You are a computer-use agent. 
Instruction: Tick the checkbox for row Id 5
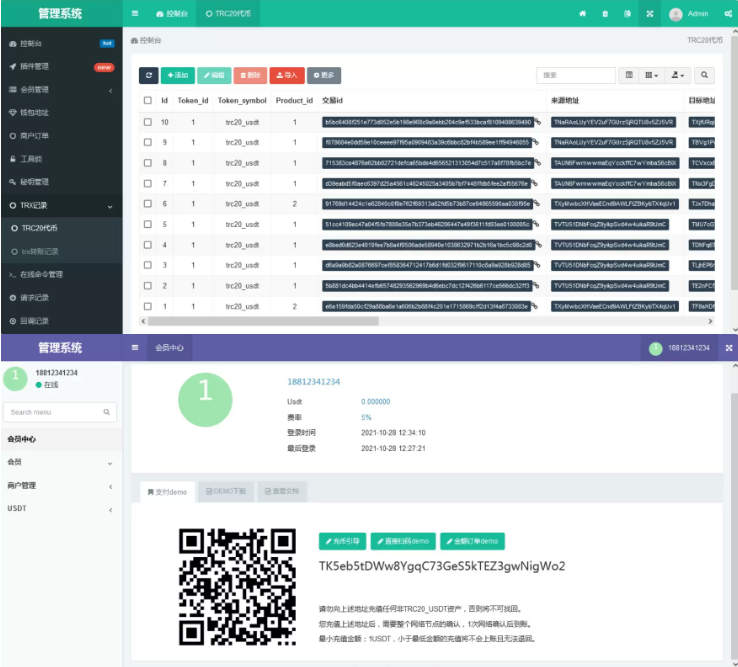(x=148, y=224)
